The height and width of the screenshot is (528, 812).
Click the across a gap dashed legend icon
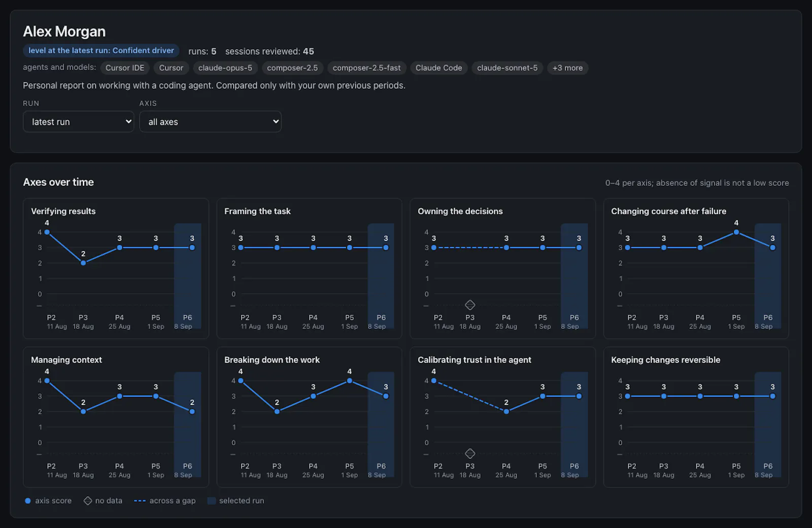coord(140,501)
